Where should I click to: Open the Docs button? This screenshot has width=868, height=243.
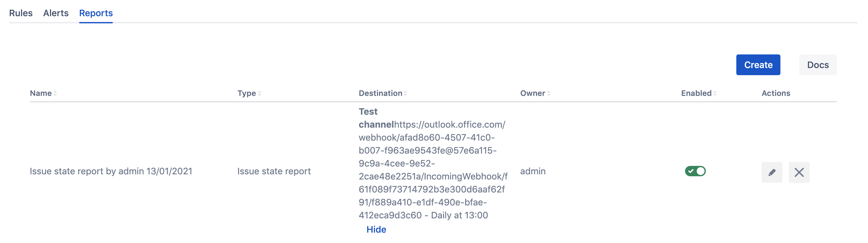(817, 65)
